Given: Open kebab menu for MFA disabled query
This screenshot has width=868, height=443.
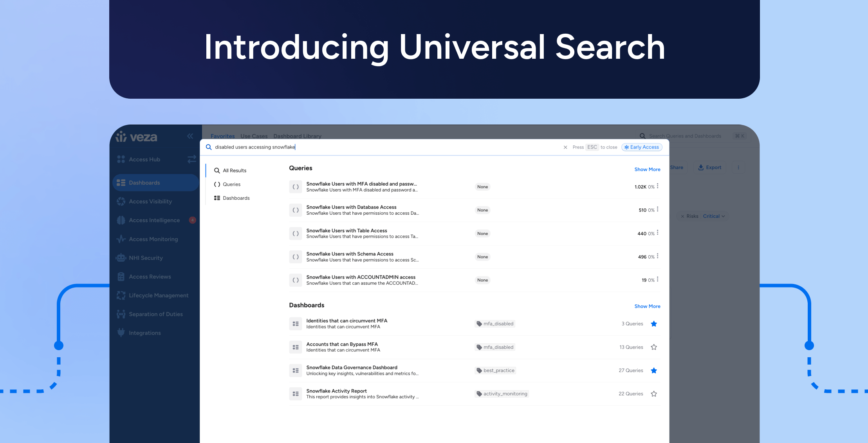Looking at the screenshot, I should click(x=658, y=186).
